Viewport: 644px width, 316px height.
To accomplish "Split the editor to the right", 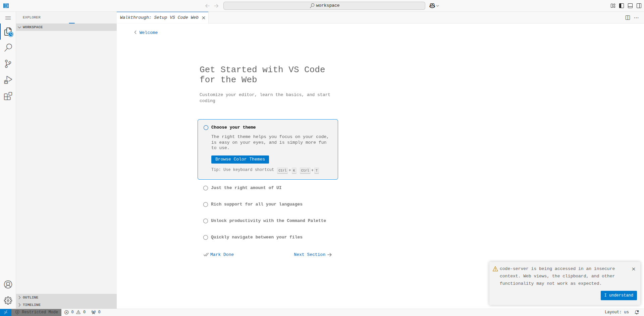I will click(x=628, y=18).
